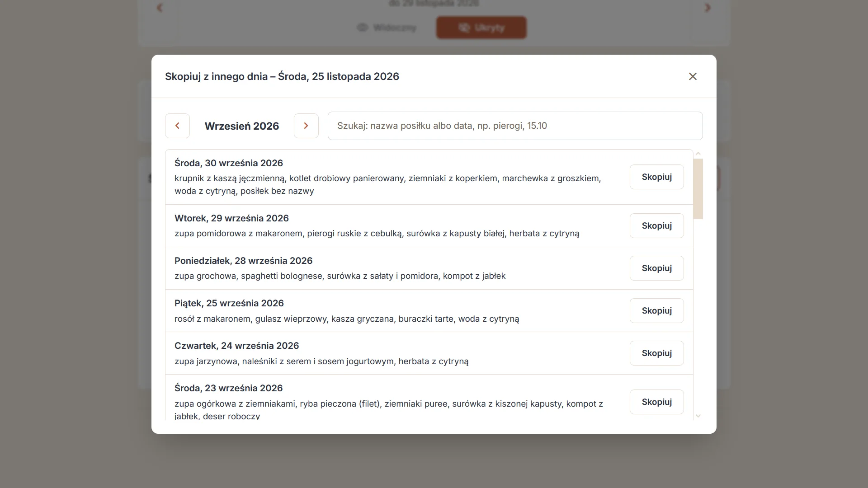
Task: Click next week arrow in background page
Action: 708,8
